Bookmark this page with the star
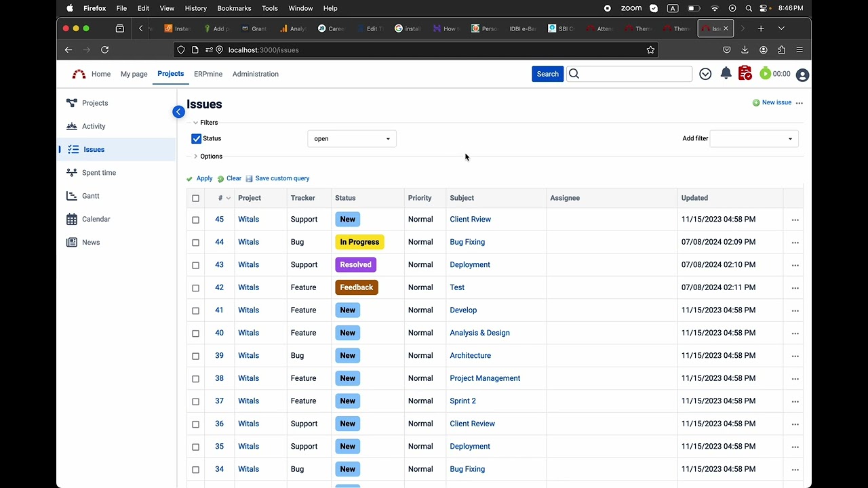868x488 pixels. point(650,49)
